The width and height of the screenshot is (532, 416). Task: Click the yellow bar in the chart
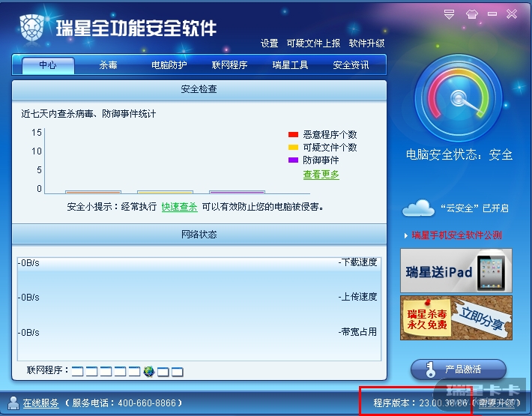coord(166,192)
